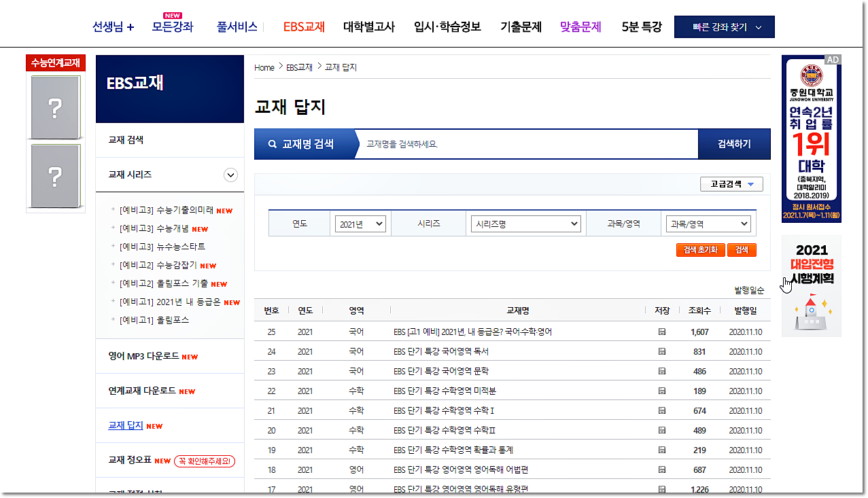The image size is (868, 498).
Task: Click the 교재명 search input field
Action: (527, 144)
